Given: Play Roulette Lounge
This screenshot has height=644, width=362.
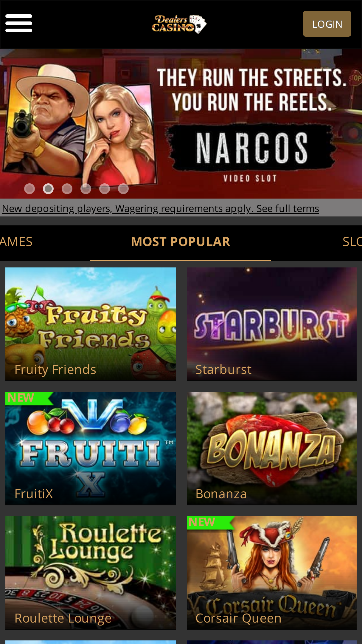Looking at the screenshot, I should pyautogui.click(x=91, y=573).
